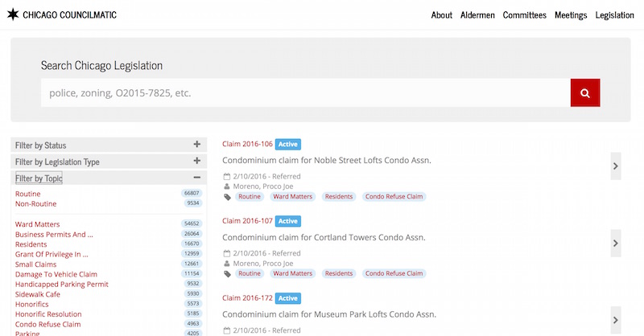The width and height of the screenshot is (644, 336).
Task: Filter by Non-Routine topic
Action: tap(35, 203)
